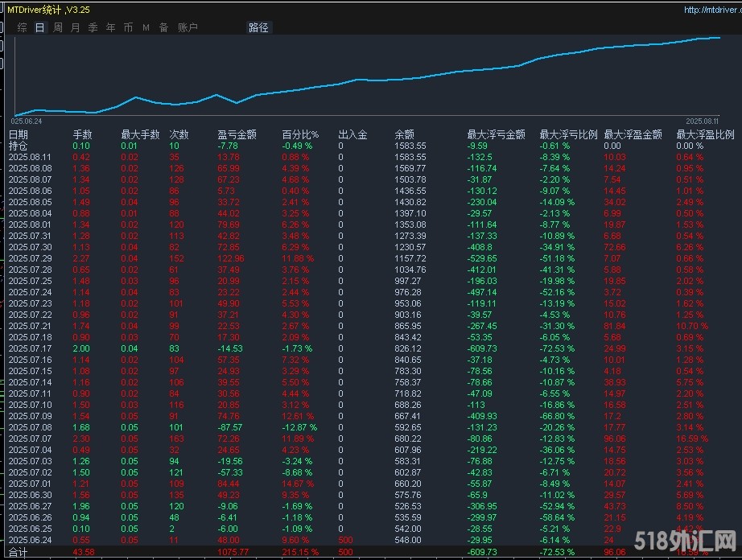Click the 路径 path button
Viewport: 742px width, 560px height.
point(258,27)
